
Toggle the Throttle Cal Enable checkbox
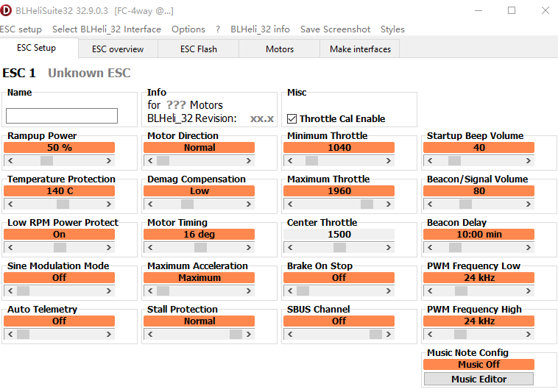click(292, 118)
